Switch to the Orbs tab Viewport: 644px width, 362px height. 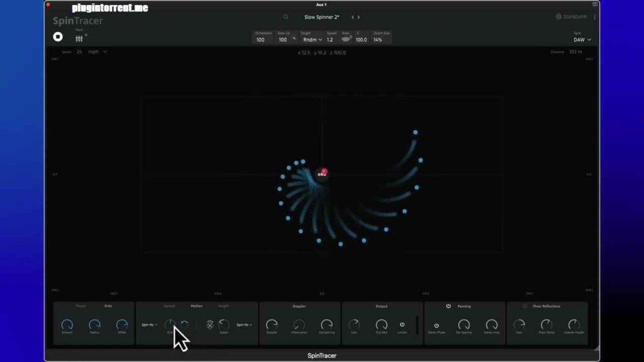108,306
